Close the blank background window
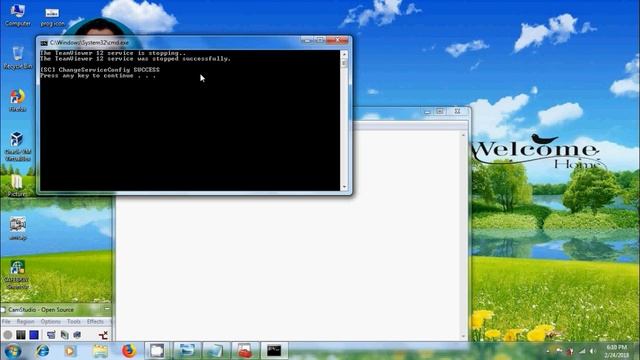The width and height of the screenshot is (640, 360). pyautogui.click(x=457, y=111)
